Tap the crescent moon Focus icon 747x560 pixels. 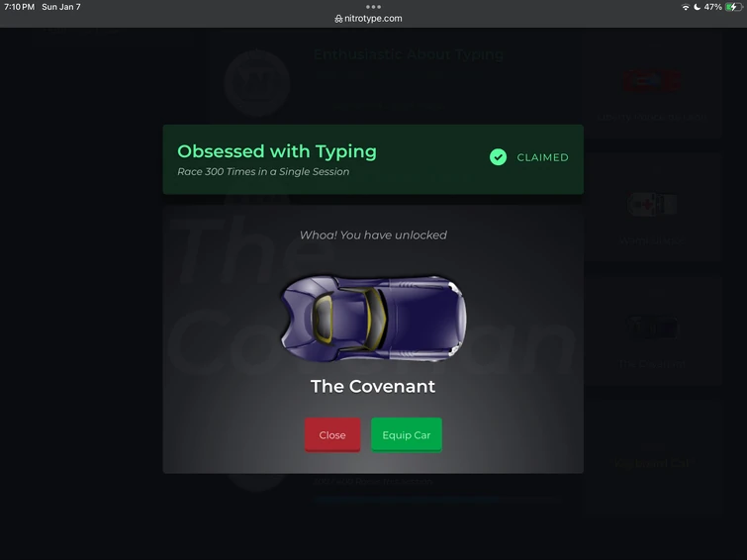(697, 7)
